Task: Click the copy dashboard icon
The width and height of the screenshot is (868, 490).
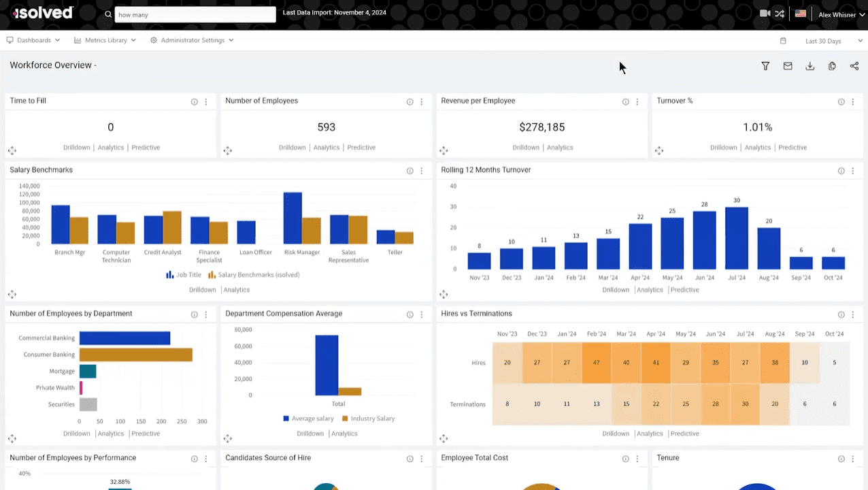Action: click(x=832, y=66)
